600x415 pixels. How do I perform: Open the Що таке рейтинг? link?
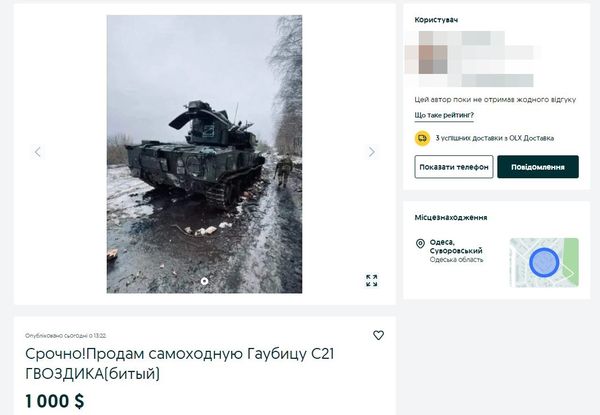pos(444,115)
